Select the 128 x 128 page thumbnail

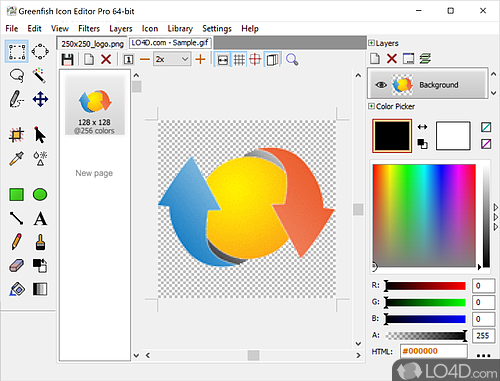pyautogui.click(x=95, y=105)
